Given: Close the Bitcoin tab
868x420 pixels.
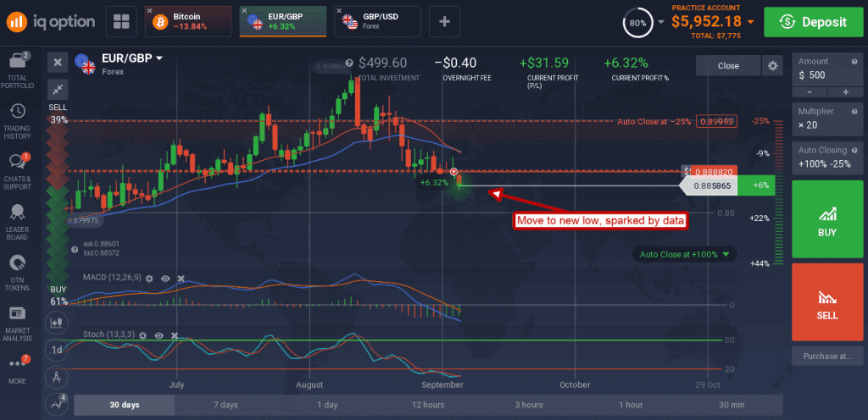Looking at the screenshot, I should 149,10.
